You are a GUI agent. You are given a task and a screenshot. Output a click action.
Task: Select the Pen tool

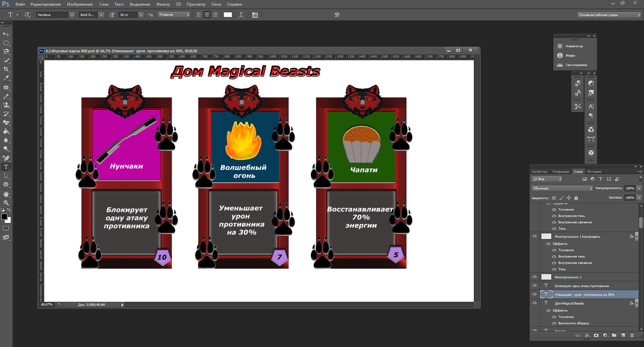coord(7,158)
